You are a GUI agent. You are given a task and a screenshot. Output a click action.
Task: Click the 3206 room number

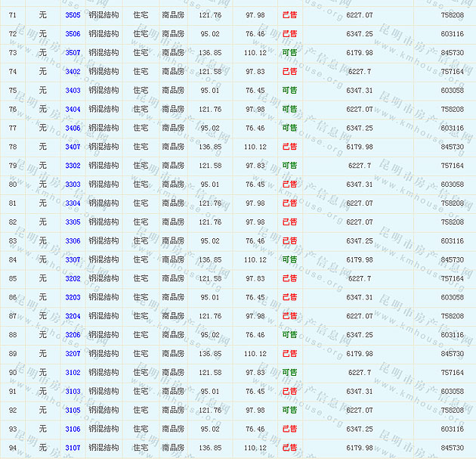pyautogui.click(x=73, y=335)
